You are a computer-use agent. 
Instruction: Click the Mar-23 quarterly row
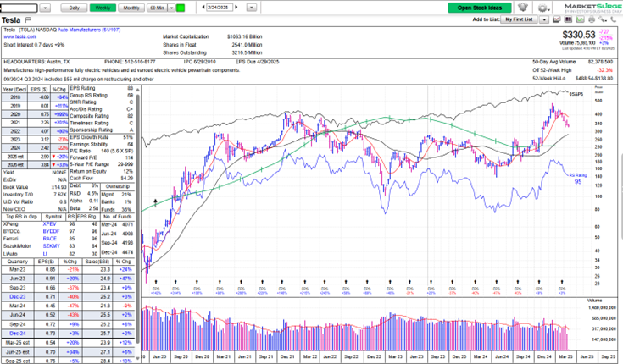[68, 269]
